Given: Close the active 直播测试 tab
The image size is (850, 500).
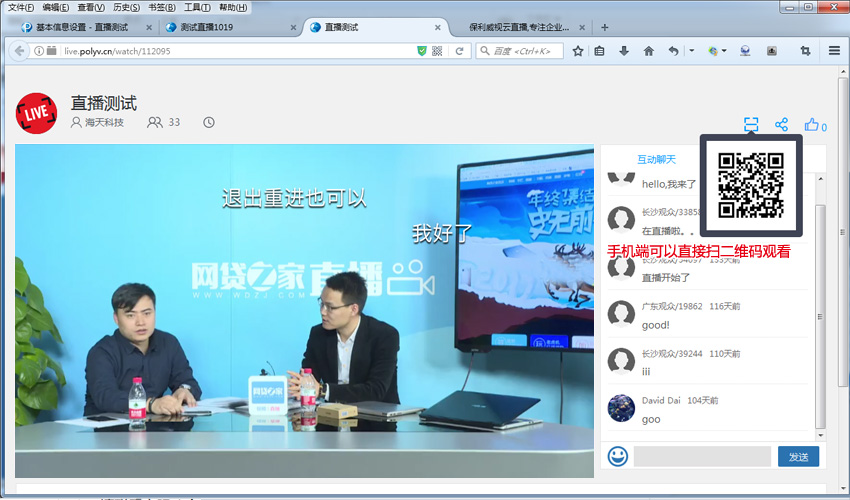Looking at the screenshot, I should (x=437, y=27).
